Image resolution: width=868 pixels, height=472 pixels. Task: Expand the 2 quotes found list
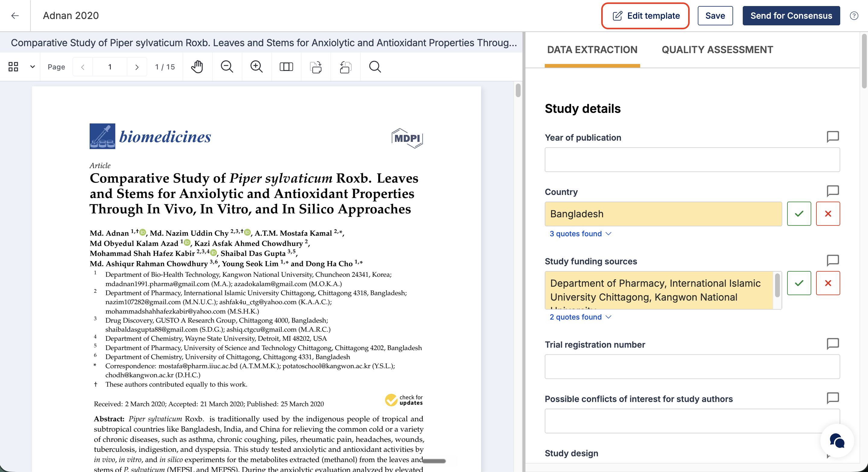[580, 317]
